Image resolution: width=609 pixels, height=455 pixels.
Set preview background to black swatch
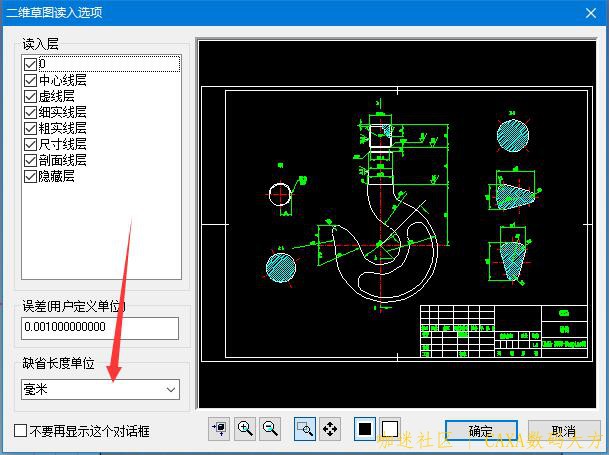(365, 429)
